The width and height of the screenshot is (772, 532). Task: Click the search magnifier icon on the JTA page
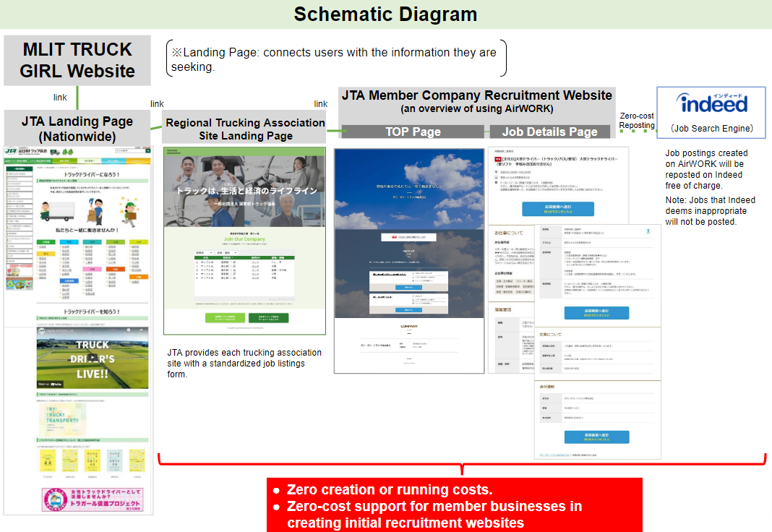point(148,152)
